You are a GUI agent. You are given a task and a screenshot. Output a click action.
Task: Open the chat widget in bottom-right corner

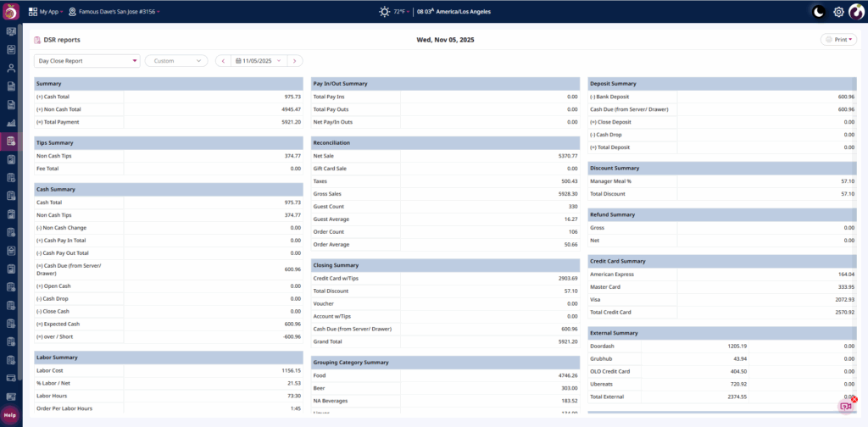[x=845, y=406]
